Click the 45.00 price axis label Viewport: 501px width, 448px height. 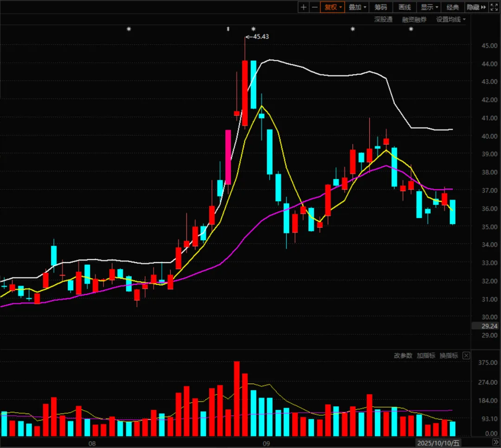coord(489,46)
